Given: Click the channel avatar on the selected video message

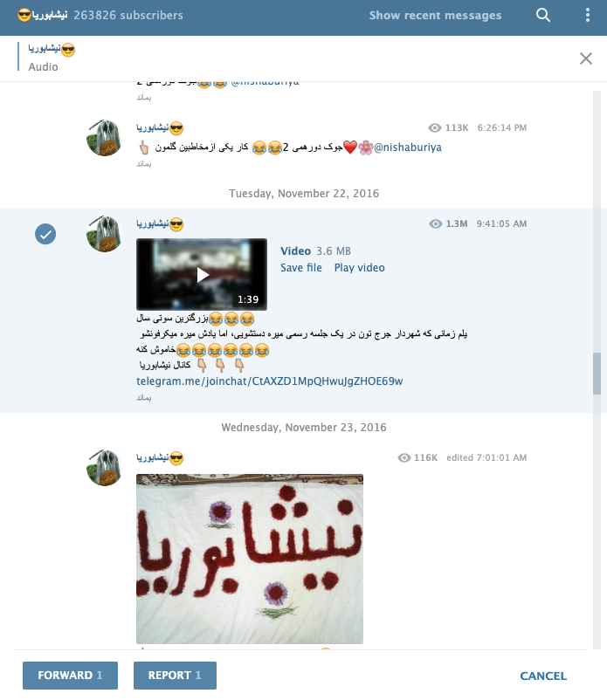Looking at the screenshot, I should coord(105,234).
